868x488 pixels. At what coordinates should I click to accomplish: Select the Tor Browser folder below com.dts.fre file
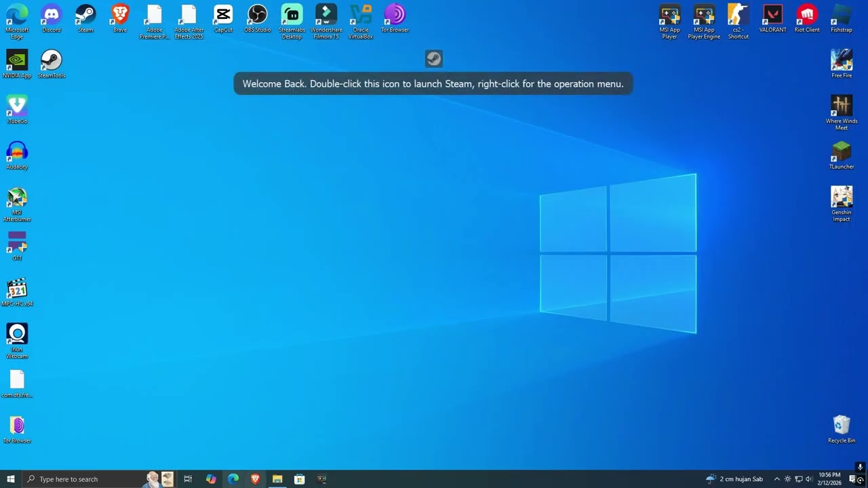[x=17, y=430]
